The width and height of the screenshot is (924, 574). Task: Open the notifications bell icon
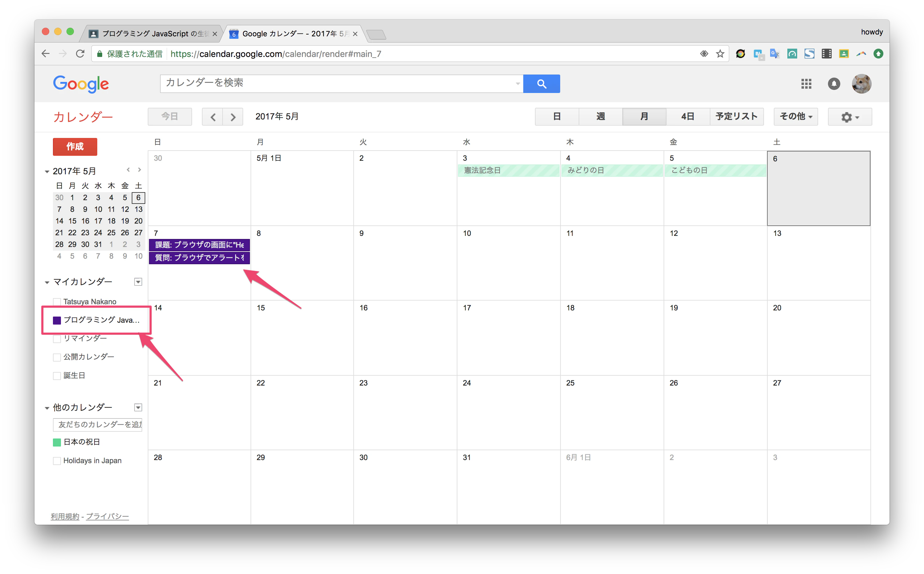click(834, 83)
